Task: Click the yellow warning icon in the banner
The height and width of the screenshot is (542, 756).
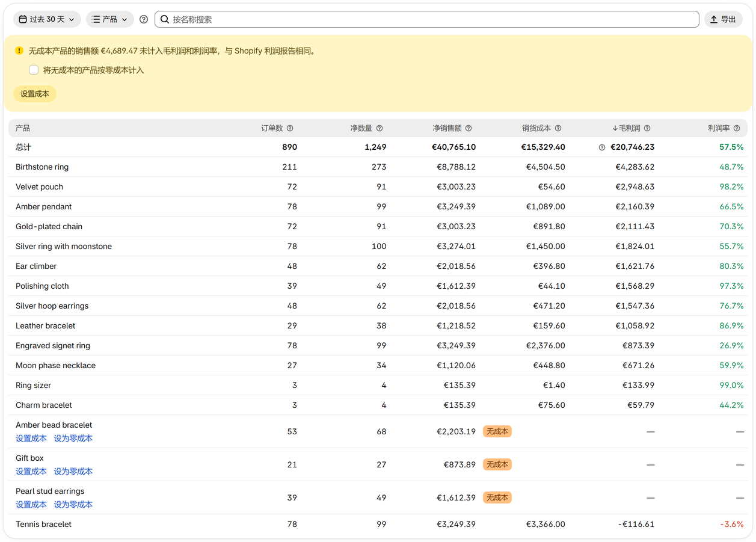Action: click(19, 51)
